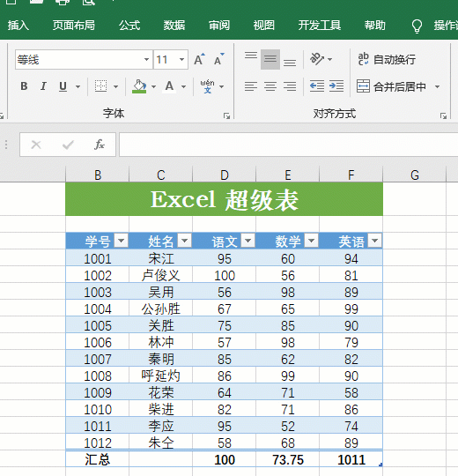Expand the phonetic guide dropdown arrow
This screenshot has height=476, width=458.
pos(222,86)
